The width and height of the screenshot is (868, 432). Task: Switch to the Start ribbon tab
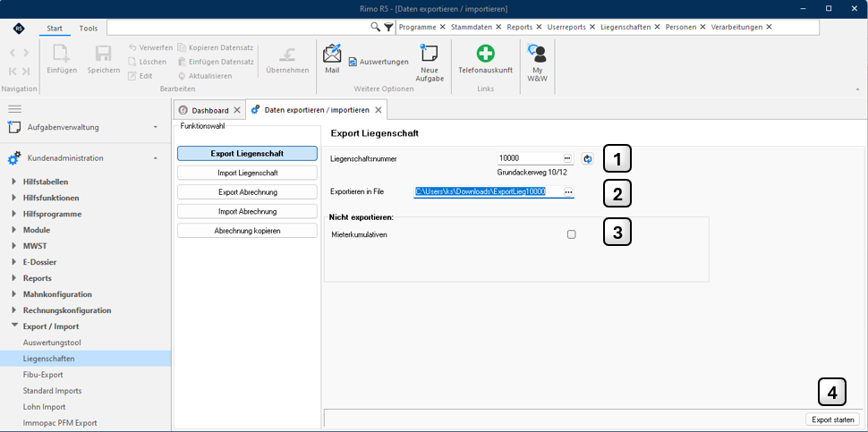(x=55, y=29)
